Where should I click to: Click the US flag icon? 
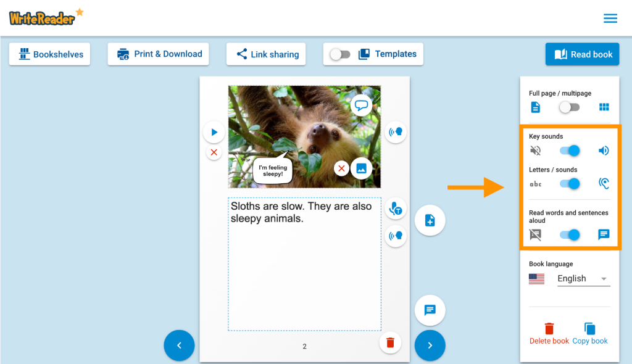pos(536,278)
